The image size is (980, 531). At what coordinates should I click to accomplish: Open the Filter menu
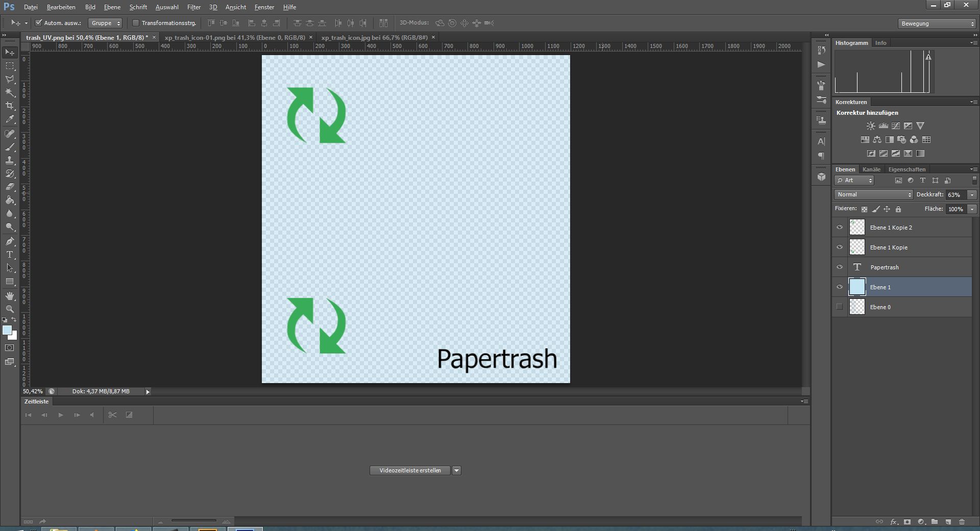[193, 7]
